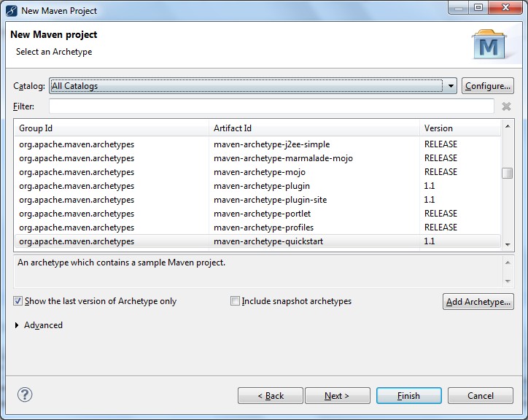
Task: Select the maven-archetype-marmalade-mojo archetype
Action: click(x=257, y=158)
